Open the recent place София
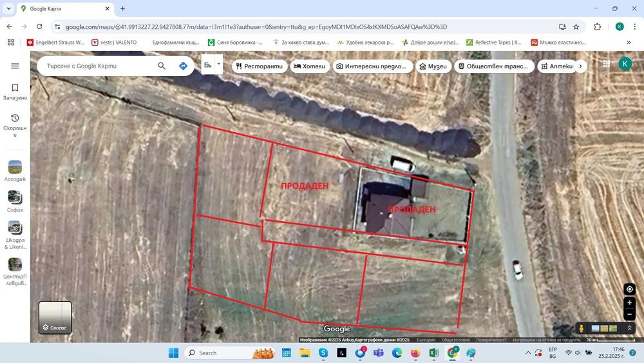The height and width of the screenshot is (363, 644). pos(15,201)
